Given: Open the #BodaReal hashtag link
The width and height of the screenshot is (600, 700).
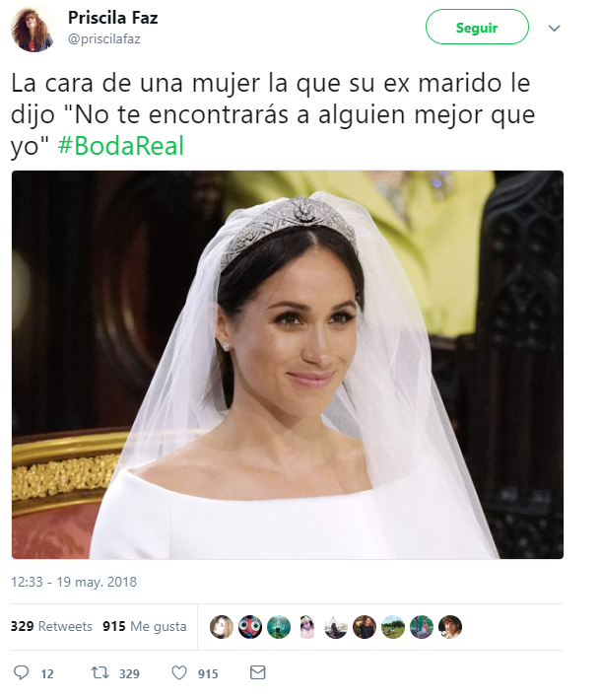Looking at the screenshot, I should click(x=121, y=146).
